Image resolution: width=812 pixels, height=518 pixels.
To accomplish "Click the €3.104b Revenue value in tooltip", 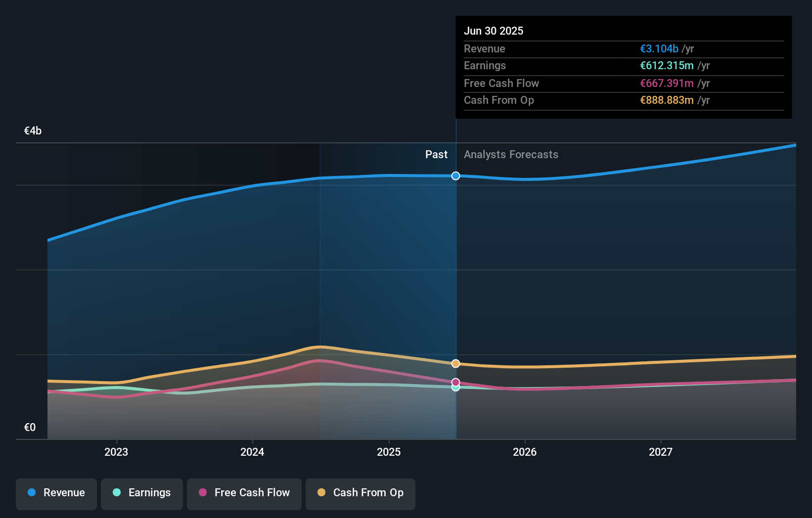I will pyautogui.click(x=658, y=48).
